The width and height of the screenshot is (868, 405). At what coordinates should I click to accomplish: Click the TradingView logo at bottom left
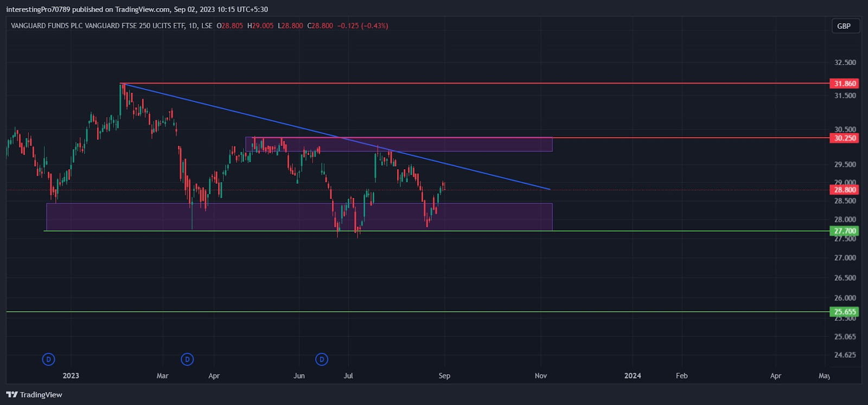(x=34, y=395)
